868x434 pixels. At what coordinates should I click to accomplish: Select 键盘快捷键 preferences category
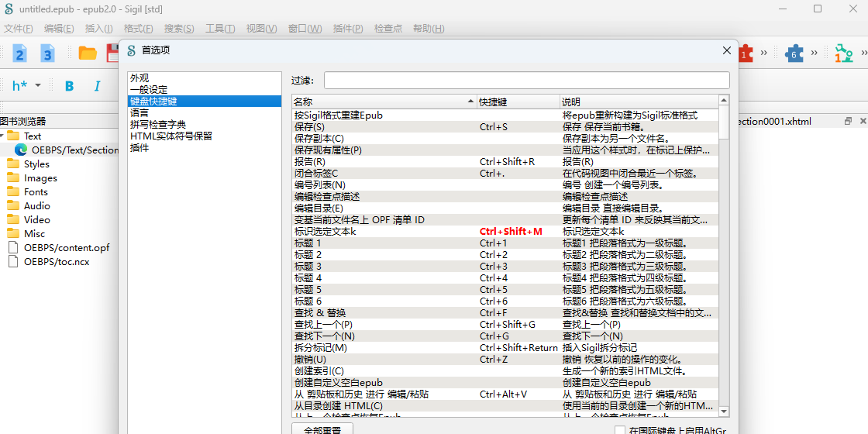(205, 102)
